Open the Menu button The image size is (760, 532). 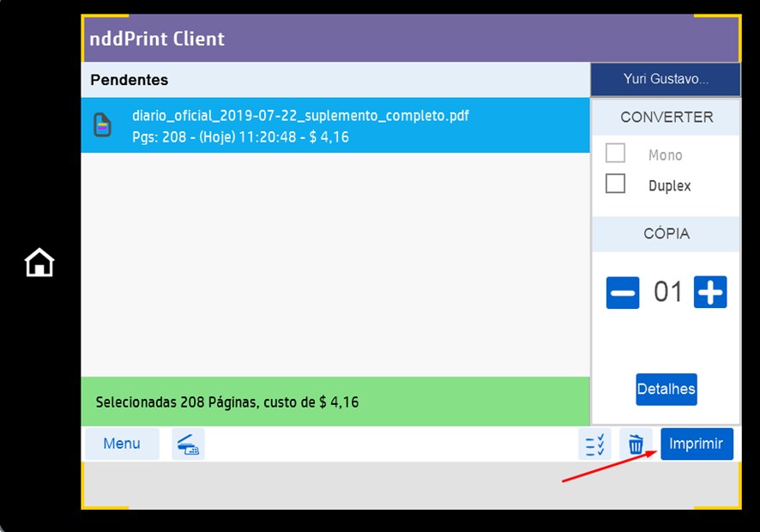[x=122, y=444]
